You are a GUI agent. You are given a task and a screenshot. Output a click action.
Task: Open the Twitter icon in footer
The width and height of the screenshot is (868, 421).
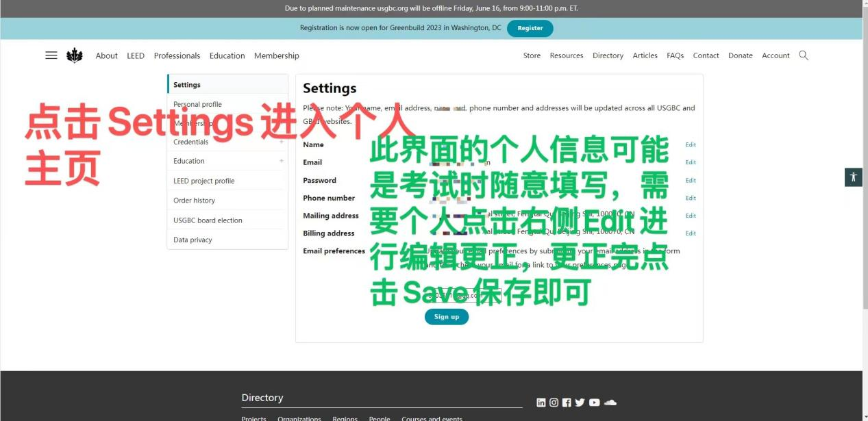pyautogui.click(x=580, y=403)
